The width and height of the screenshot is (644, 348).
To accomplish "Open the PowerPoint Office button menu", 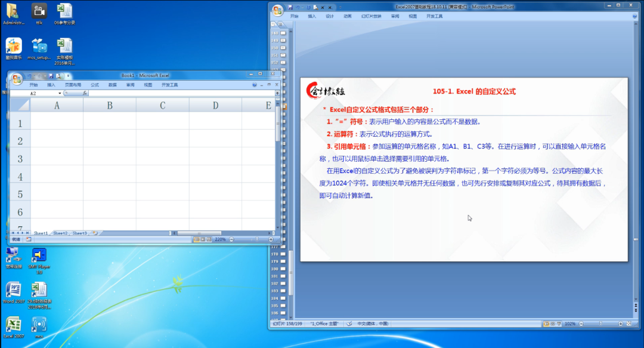I will click(x=278, y=10).
